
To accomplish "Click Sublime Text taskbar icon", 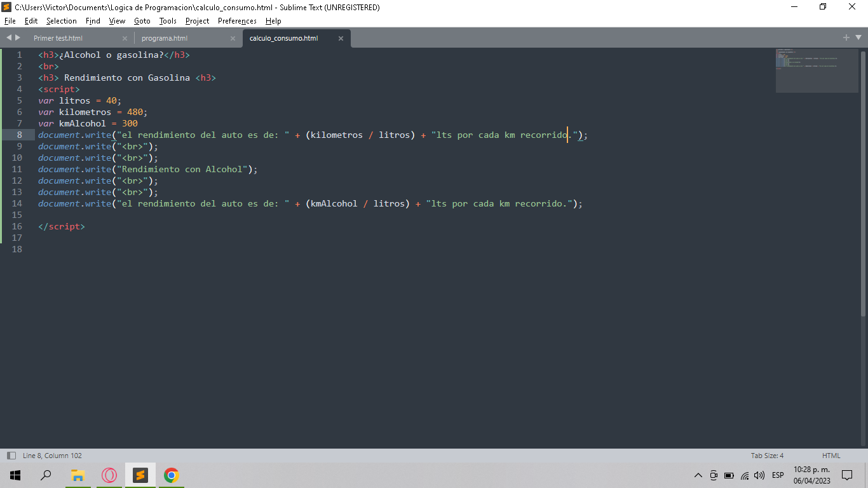I will (x=140, y=475).
